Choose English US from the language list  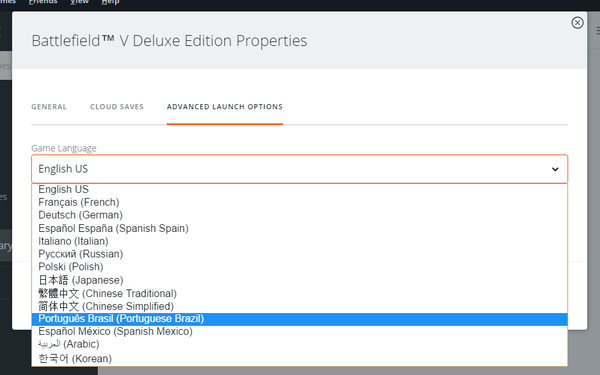300,189
